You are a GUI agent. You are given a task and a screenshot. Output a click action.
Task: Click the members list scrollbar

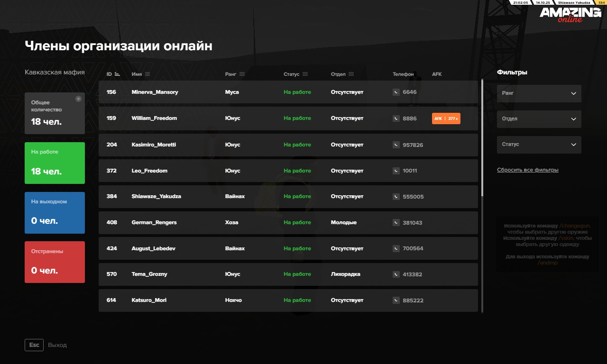point(482,137)
